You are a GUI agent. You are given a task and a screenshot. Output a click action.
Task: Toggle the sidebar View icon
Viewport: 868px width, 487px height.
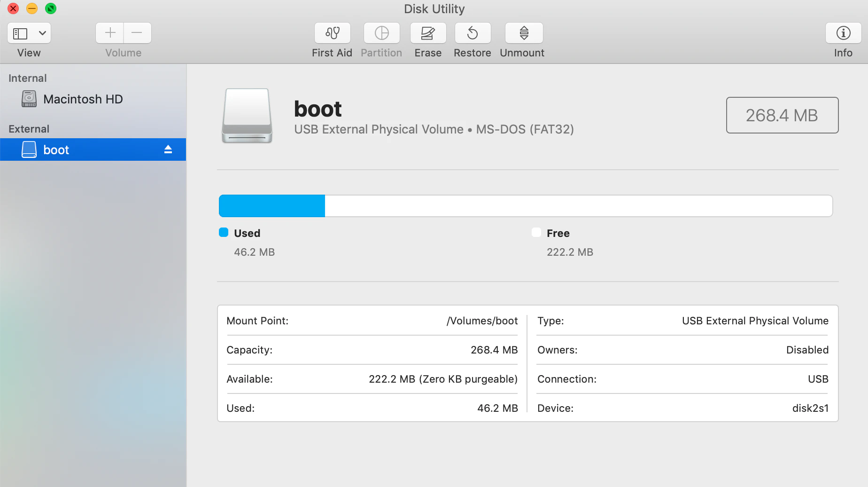click(20, 33)
